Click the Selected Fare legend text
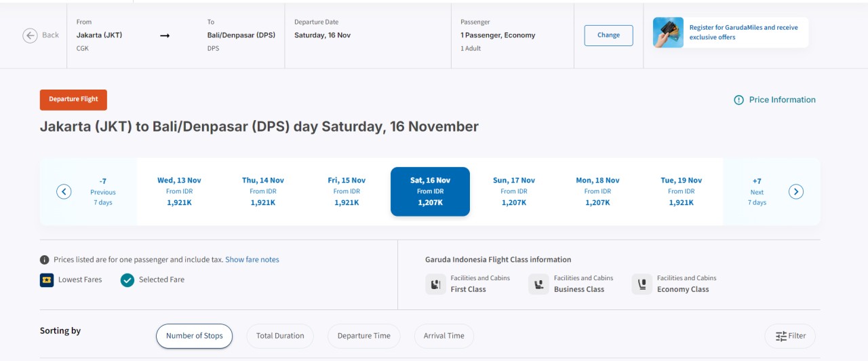868x361 pixels. click(x=161, y=280)
